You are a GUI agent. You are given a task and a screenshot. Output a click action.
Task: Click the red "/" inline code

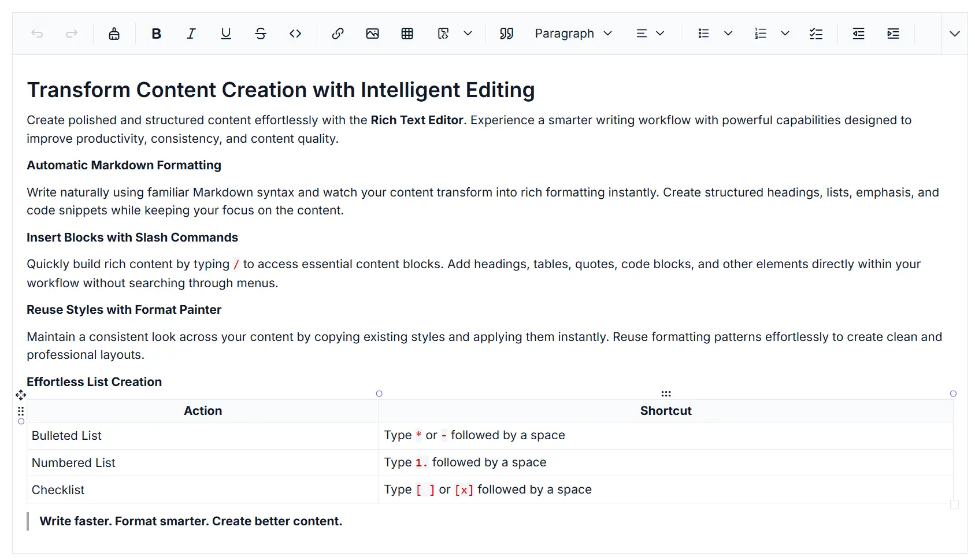[236, 265]
